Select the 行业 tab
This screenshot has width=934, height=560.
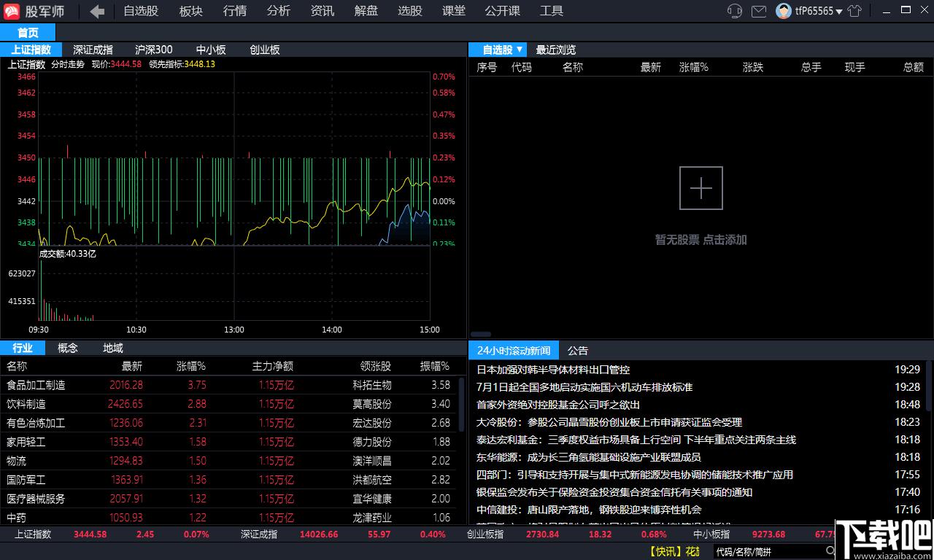[23, 348]
